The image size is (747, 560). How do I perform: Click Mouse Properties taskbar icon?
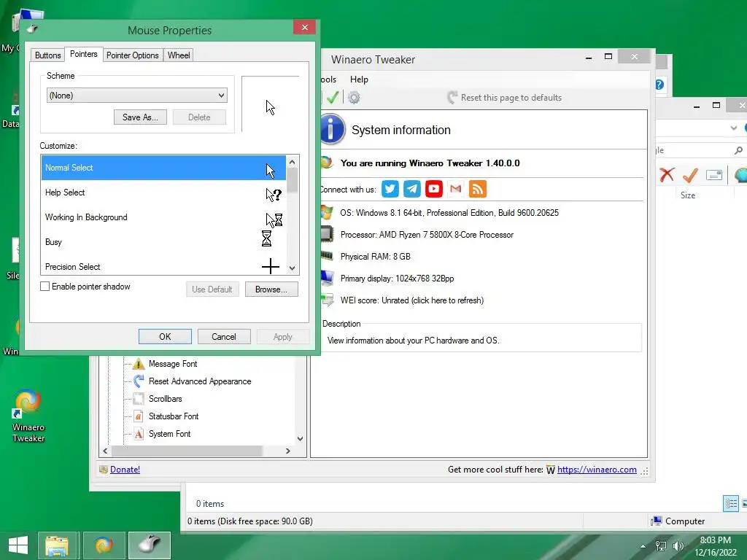point(150,545)
